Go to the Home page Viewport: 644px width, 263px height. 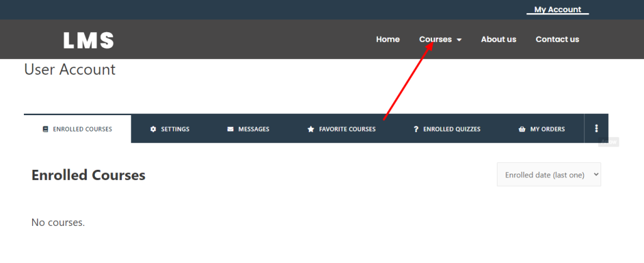[x=387, y=39]
